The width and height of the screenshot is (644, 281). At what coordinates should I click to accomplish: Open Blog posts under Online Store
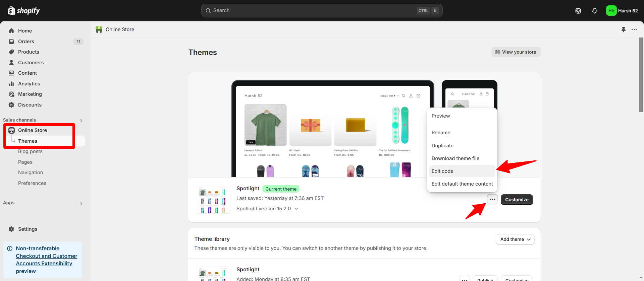click(x=30, y=151)
